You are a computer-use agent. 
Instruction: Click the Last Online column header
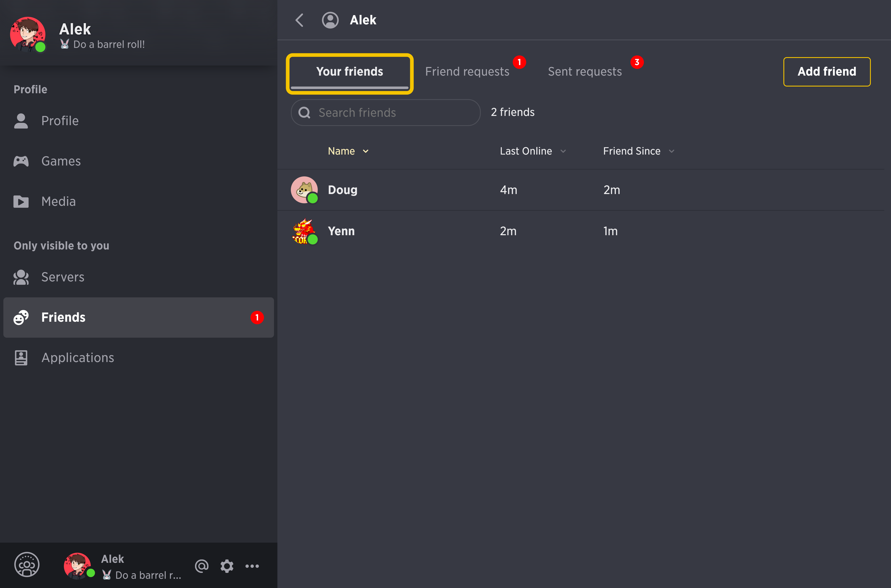tap(526, 151)
